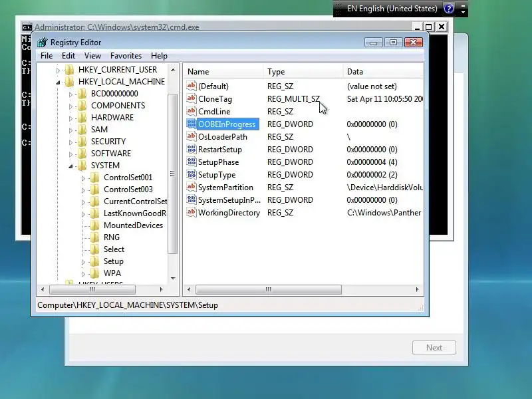Click the tree pane scroll-down arrow
Viewport: 532px width, 399px height.
173,279
